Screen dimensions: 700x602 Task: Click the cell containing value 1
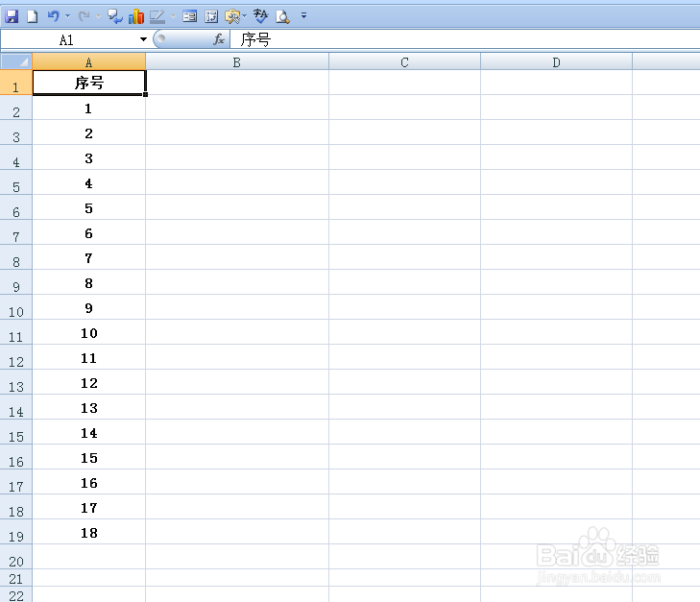[x=89, y=108]
